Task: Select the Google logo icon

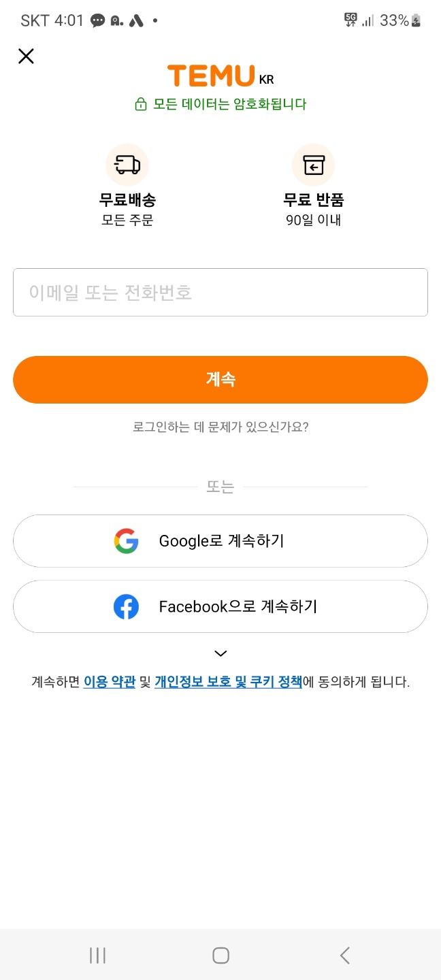Action: point(125,540)
